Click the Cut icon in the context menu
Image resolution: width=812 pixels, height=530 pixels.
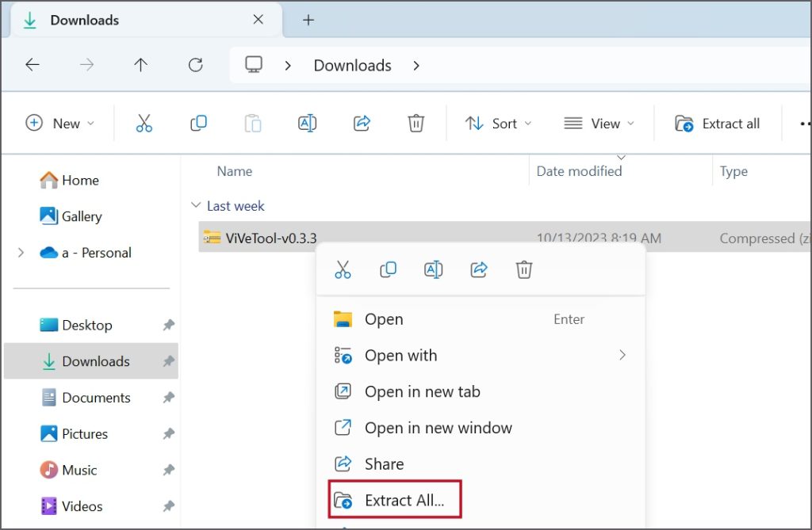point(343,270)
